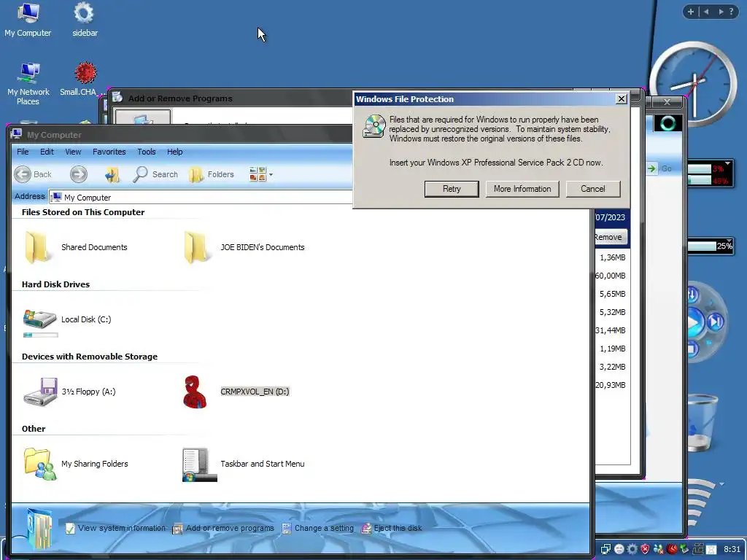Click the Add or Remove Programs title bar
This screenshot has height=560, width=747.
pos(231,98)
